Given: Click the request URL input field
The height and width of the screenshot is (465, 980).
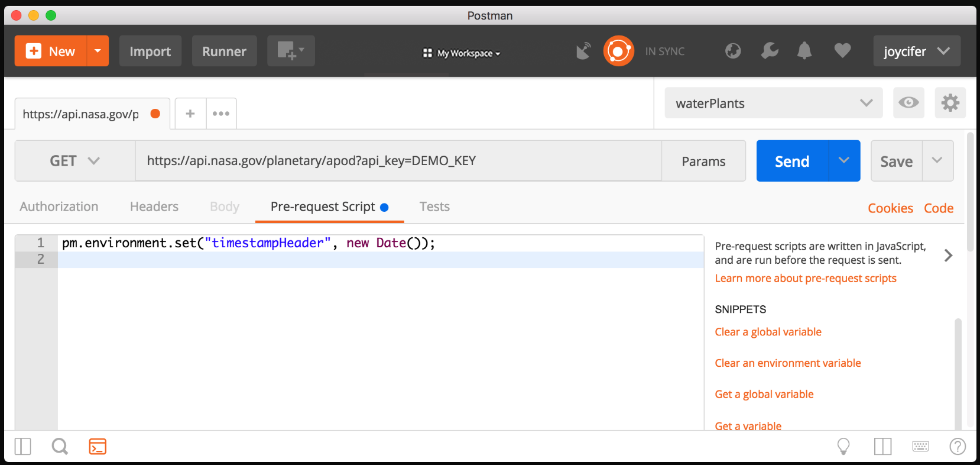Looking at the screenshot, I should tap(398, 161).
